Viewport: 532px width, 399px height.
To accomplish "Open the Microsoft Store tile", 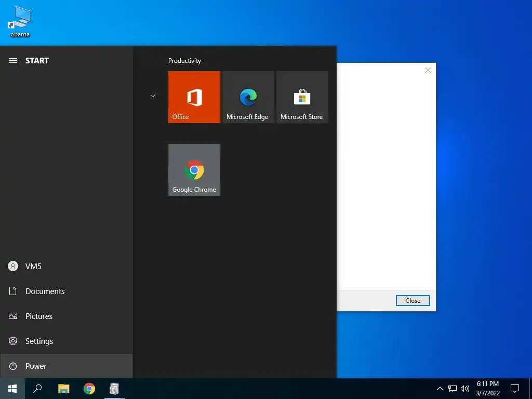I will click(302, 97).
